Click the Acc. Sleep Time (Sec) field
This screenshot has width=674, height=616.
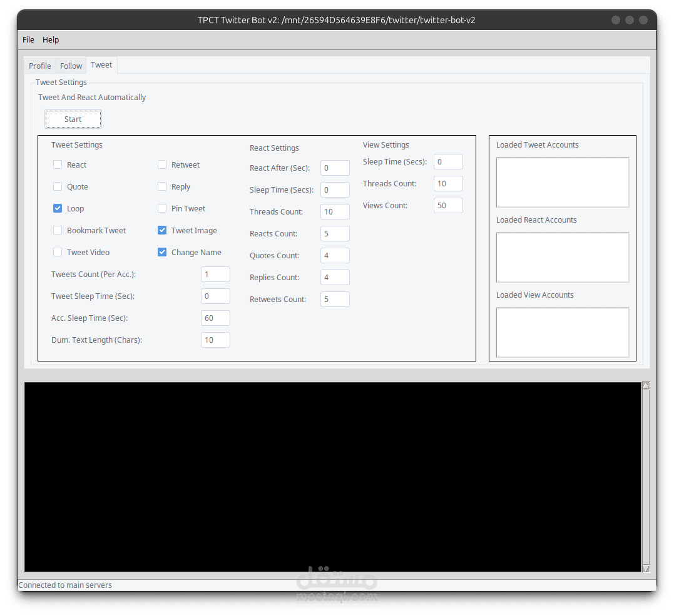click(x=215, y=318)
